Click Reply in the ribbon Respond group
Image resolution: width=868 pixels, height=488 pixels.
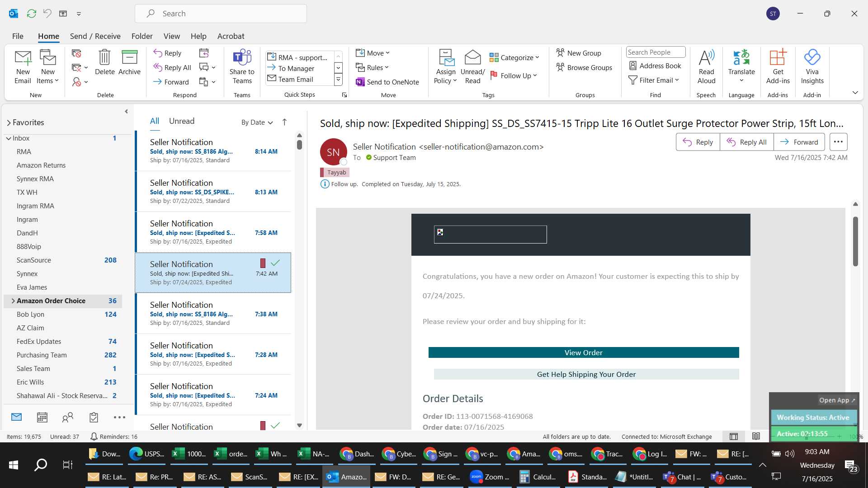point(167,53)
